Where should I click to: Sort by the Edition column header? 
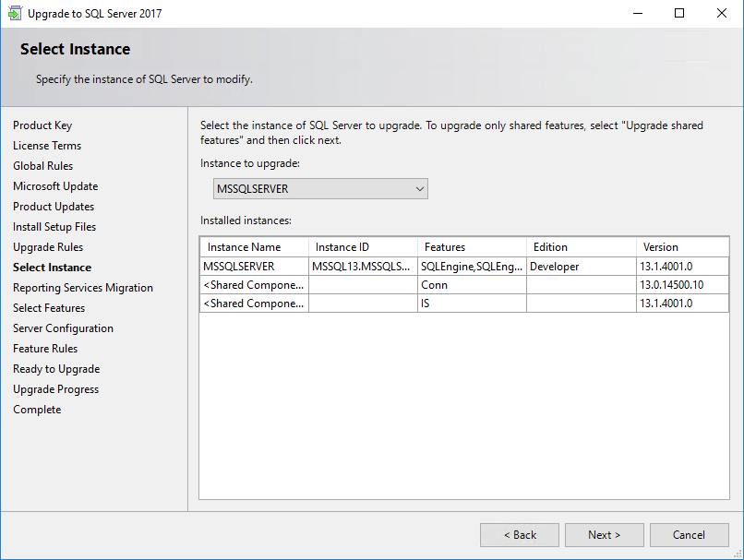(582, 247)
